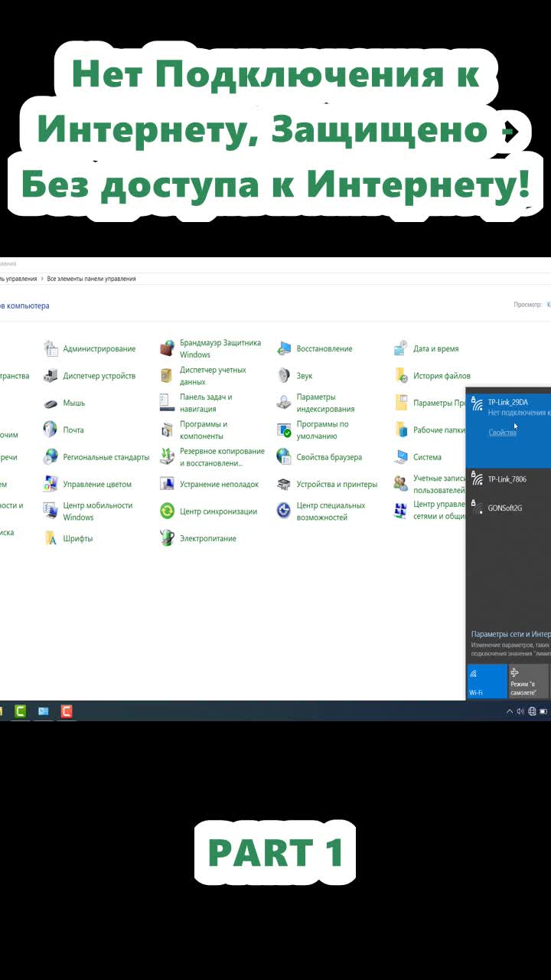Select the TP-Link_7806 network

point(509,480)
